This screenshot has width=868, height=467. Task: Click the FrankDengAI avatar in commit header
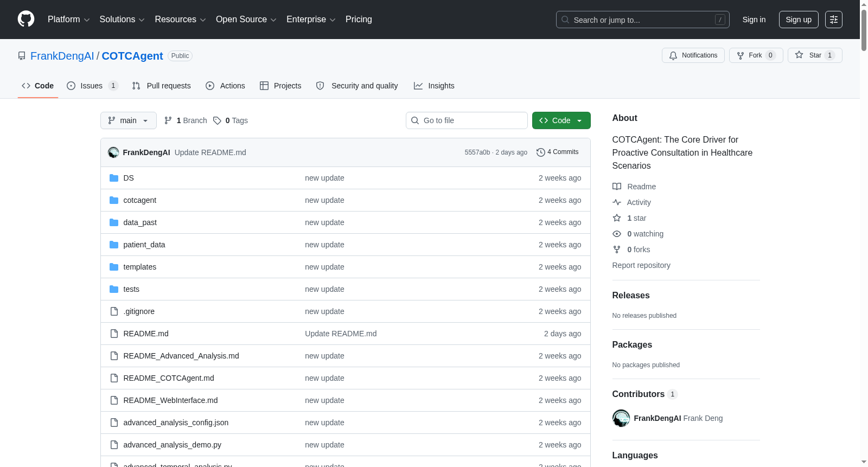coord(113,152)
